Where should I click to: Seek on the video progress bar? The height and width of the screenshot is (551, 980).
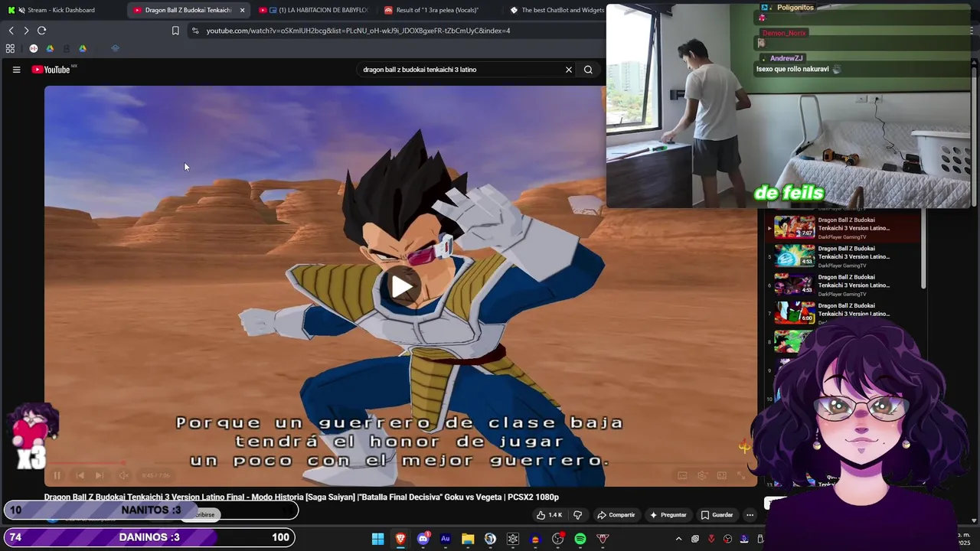tap(400, 463)
